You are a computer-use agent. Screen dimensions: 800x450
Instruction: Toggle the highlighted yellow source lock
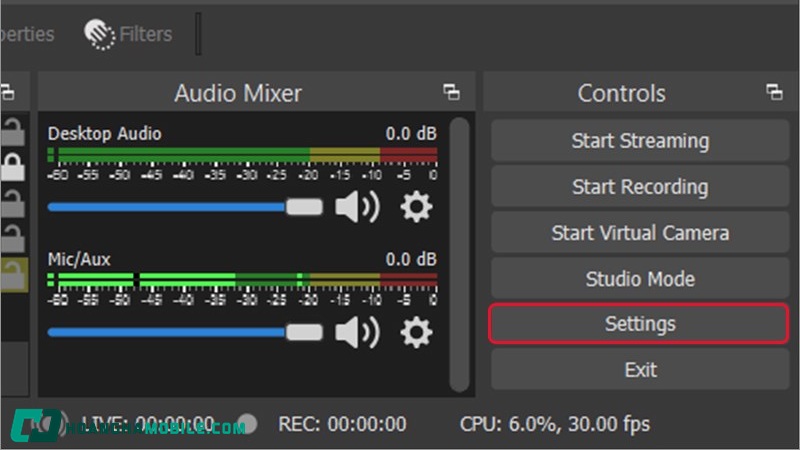tap(14, 274)
